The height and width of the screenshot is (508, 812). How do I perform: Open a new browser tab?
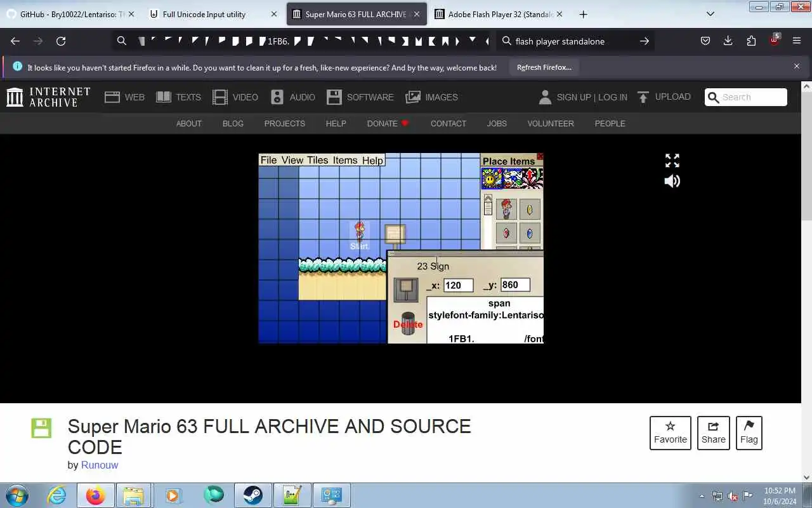point(583,14)
